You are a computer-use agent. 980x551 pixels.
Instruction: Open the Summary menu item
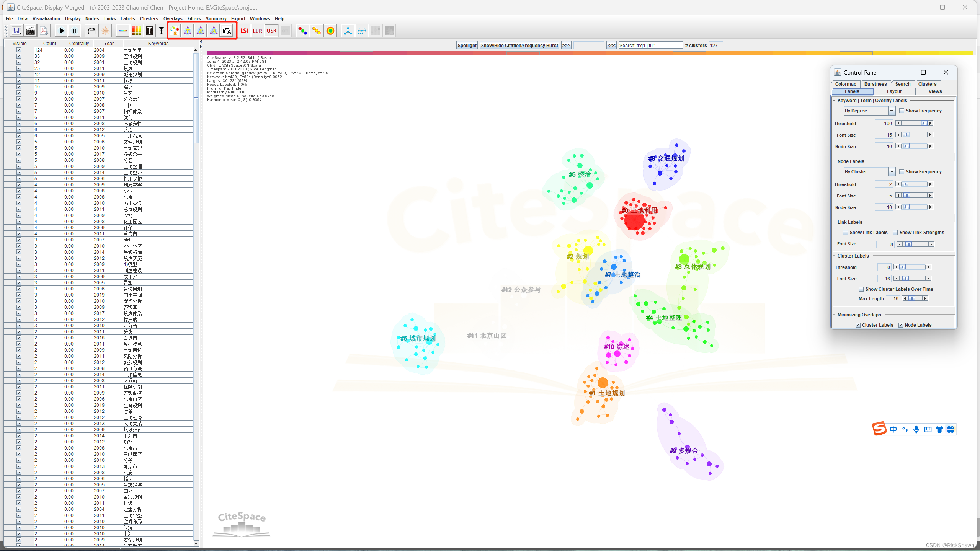coord(216,18)
